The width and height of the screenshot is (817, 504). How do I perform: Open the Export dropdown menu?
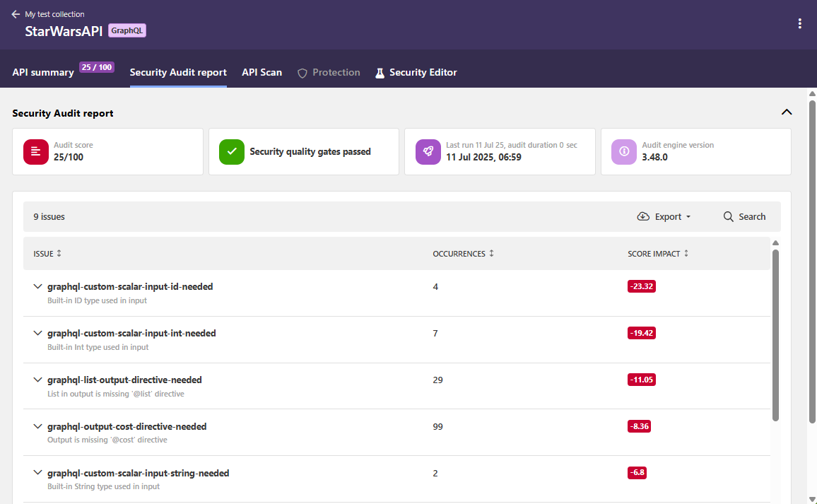pos(664,217)
